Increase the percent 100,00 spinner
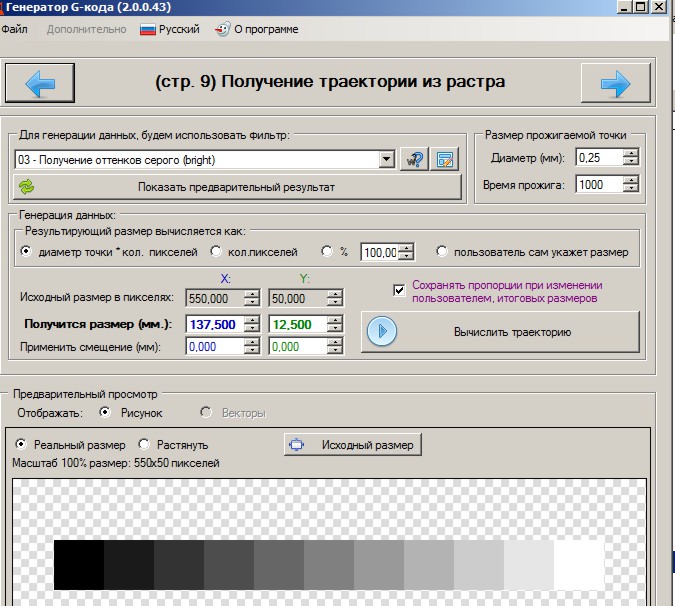The image size is (675, 606). click(x=406, y=248)
